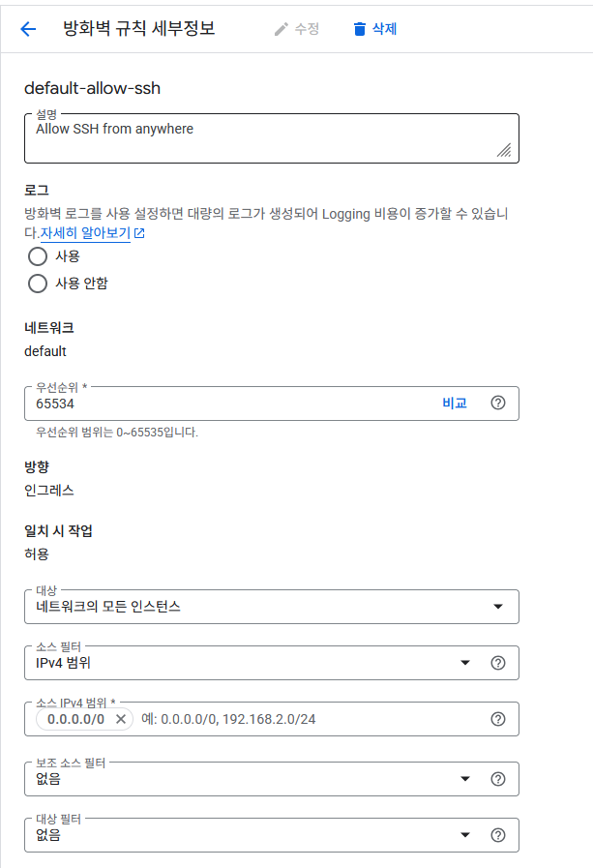Open the help icon for priority field
The image size is (593, 868).
(x=498, y=403)
